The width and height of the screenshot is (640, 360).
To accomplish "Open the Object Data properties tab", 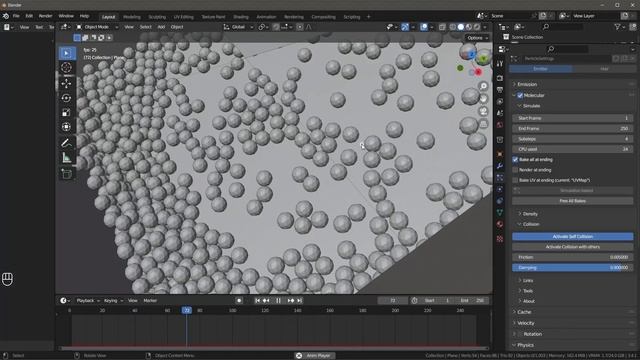I will pos(500,213).
